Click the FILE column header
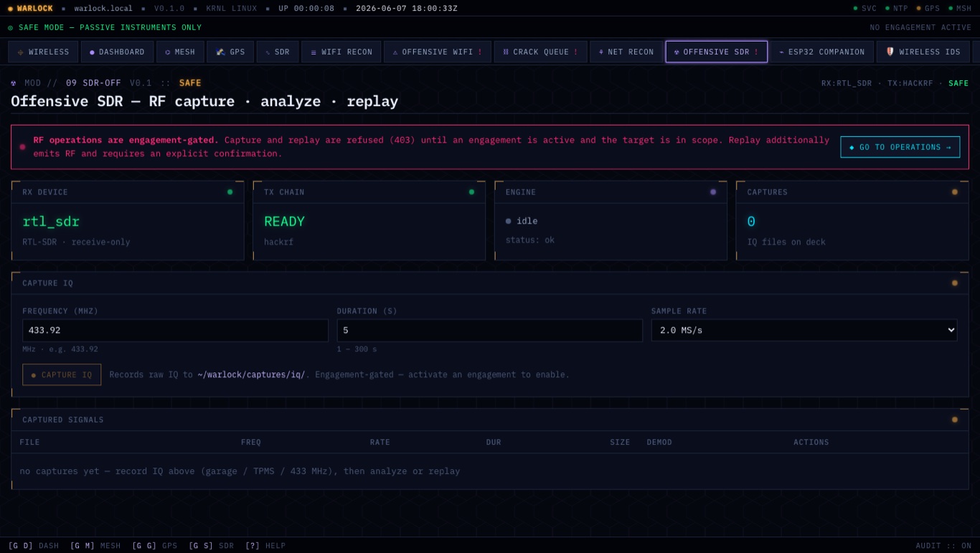The width and height of the screenshot is (980, 553). click(x=29, y=442)
